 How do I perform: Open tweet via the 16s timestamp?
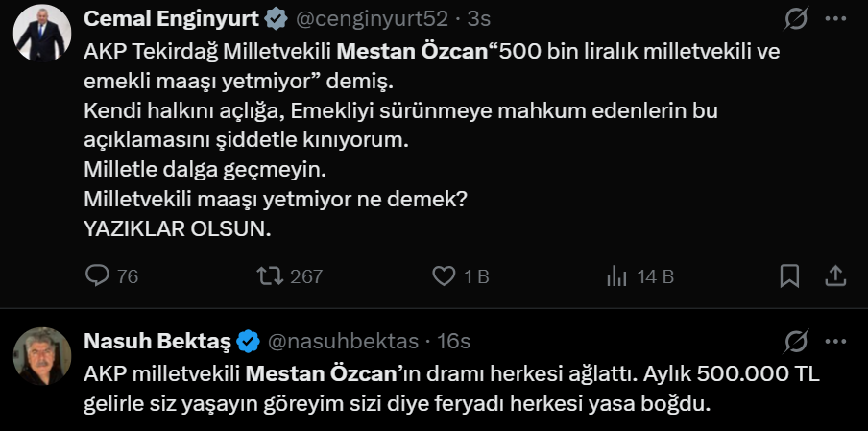click(x=452, y=341)
